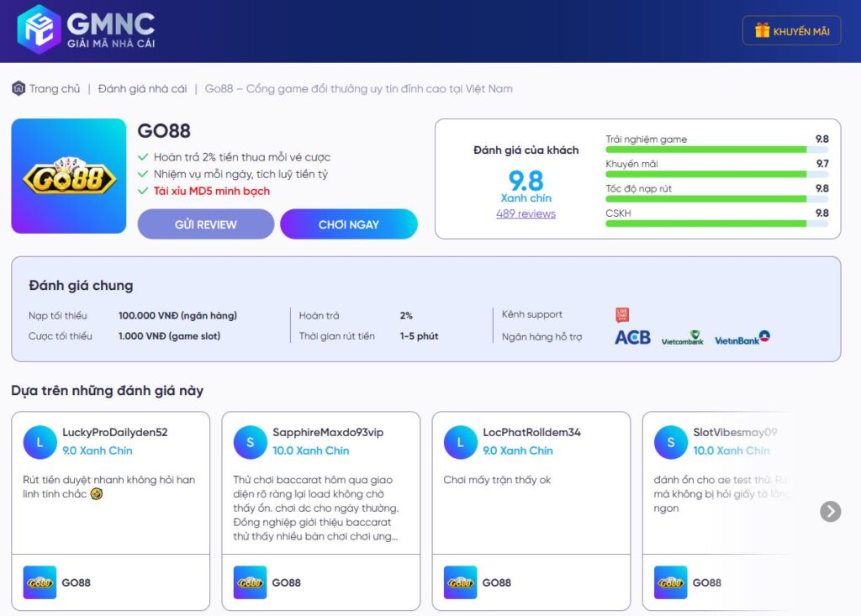Open the Khuyến Mãi promotions button
This screenshot has height=616, width=861.
[791, 31]
